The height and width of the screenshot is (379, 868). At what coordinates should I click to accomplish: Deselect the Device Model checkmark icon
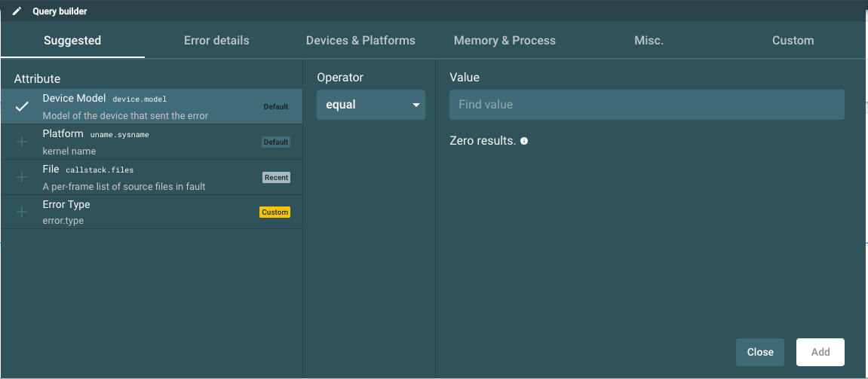(x=22, y=107)
